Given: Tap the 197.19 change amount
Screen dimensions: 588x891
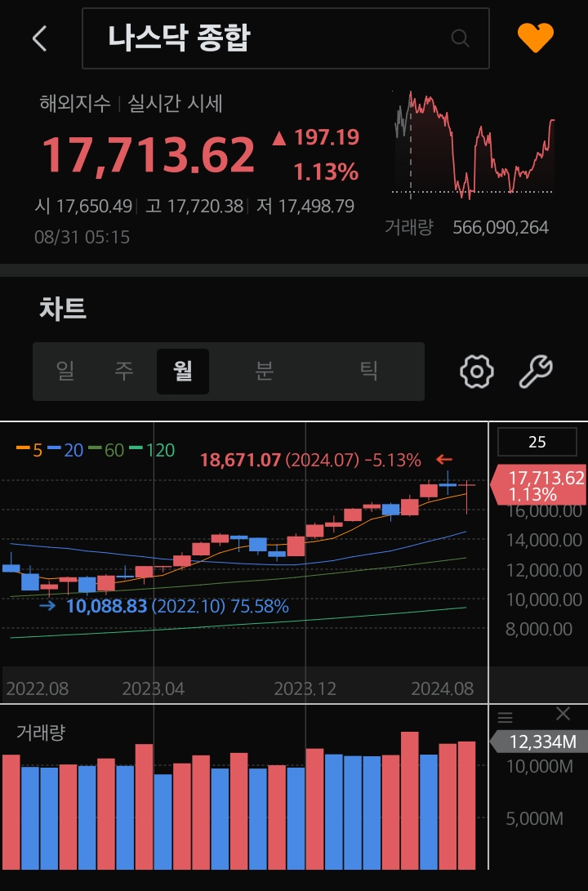Looking at the screenshot, I should (327, 137).
